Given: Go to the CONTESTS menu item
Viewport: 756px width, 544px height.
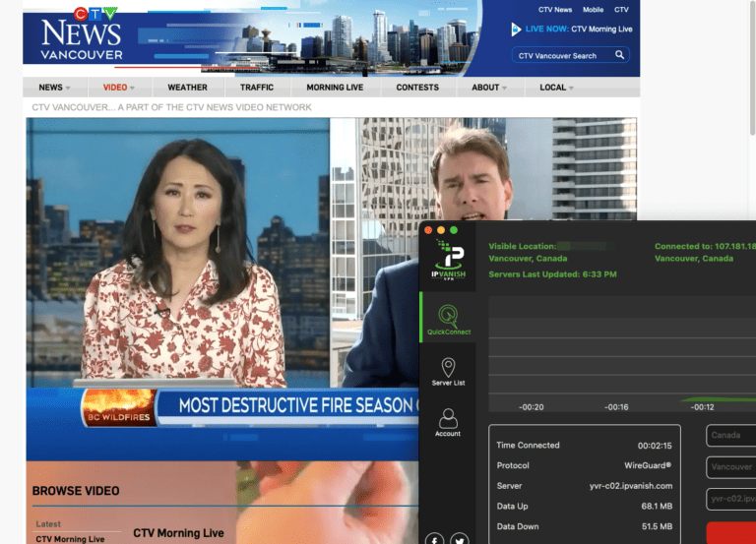Looking at the screenshot, I should click(x=417, y=88).
